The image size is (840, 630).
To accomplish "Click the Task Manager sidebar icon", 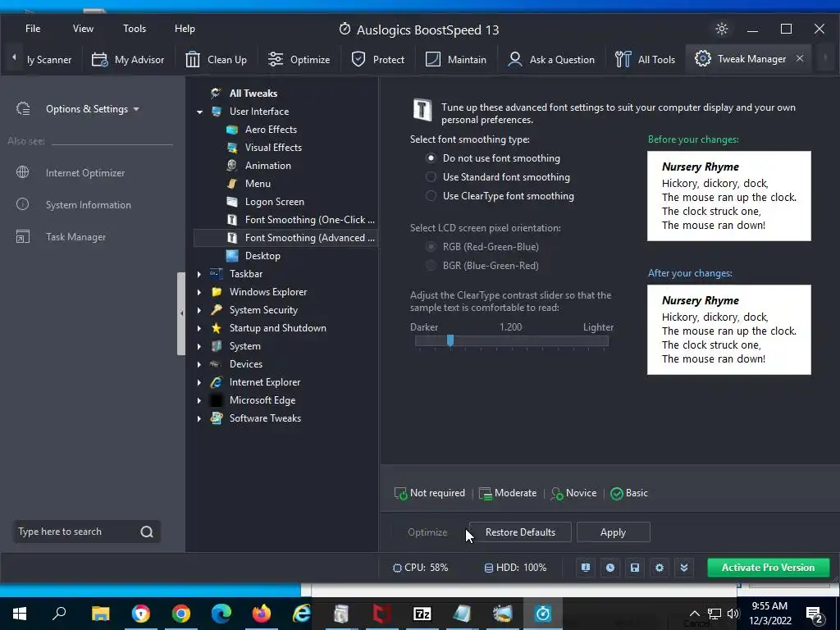I will point(22,236).
